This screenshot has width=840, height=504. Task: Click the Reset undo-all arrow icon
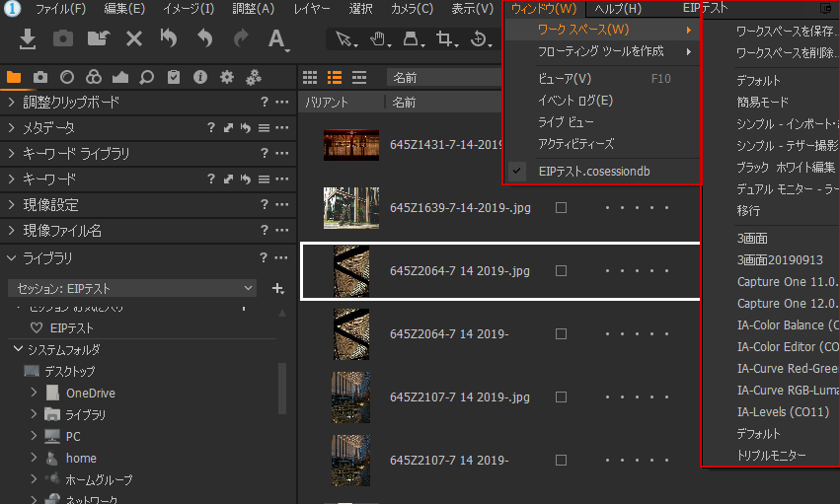tap(169, 38)
